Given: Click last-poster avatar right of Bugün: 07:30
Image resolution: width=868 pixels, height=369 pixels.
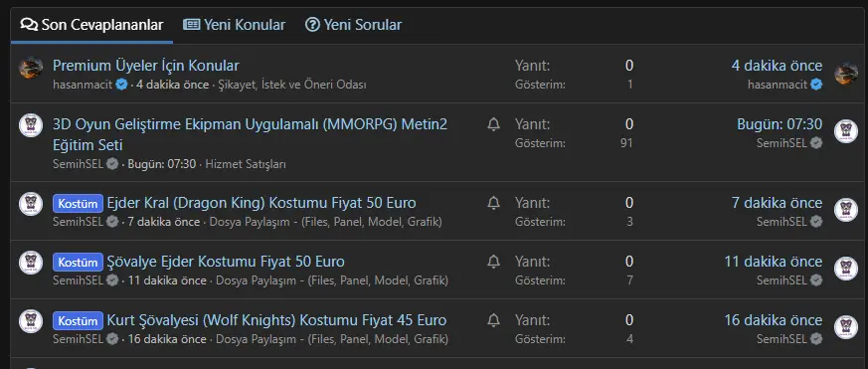Looking at the screenshot, I should coord(846,132).
